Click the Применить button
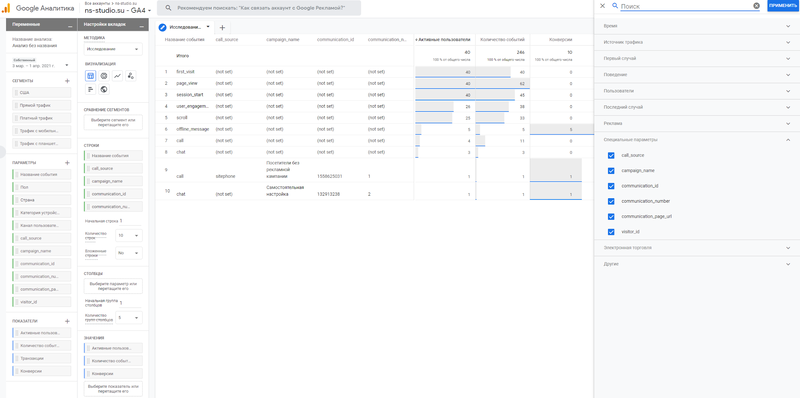The width and height of the screenshot is (800, 398). tap(782, 6)
